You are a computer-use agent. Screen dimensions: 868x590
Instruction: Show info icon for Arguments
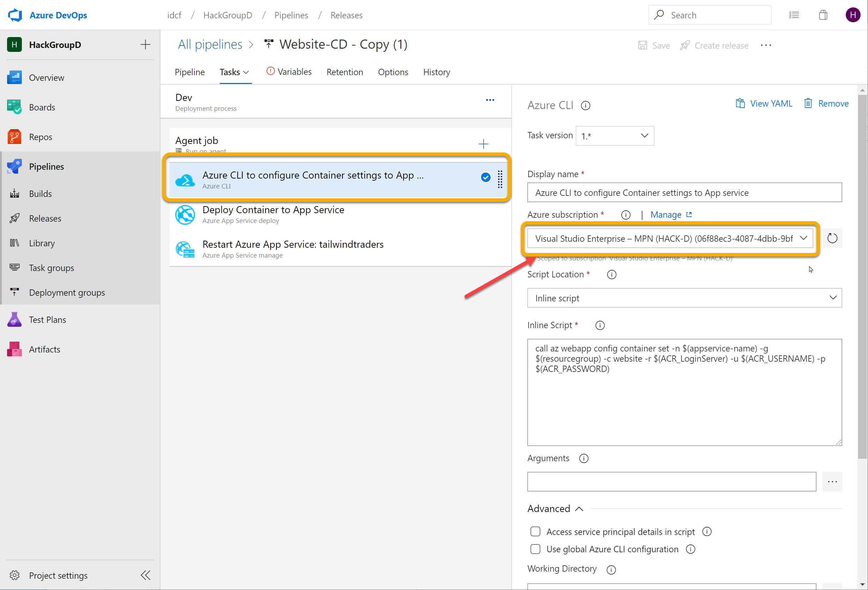(x=583, y=458)
